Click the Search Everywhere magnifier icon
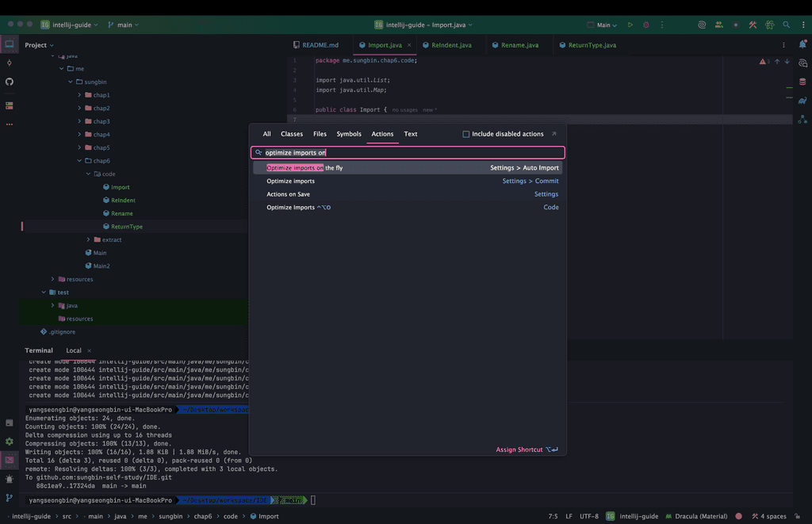 (786, 25)
